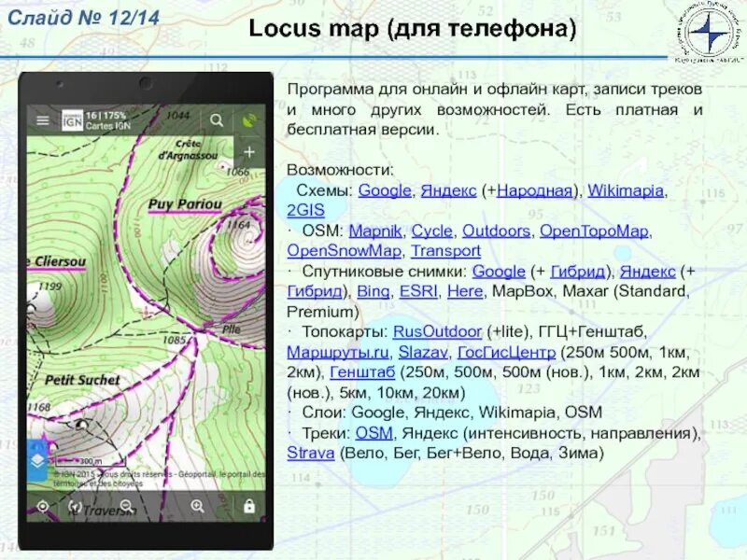747x560 pixels.
Task: Tap the zoom lock padlock icon
Action: pos(249,506)
